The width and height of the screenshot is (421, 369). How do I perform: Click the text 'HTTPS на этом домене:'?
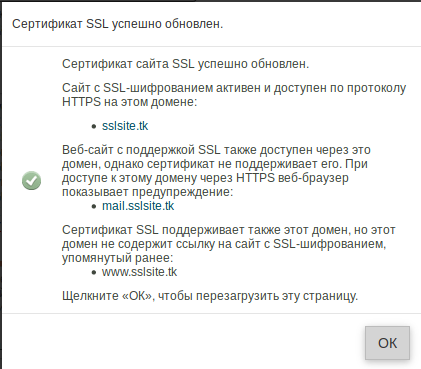click(129, 102)
